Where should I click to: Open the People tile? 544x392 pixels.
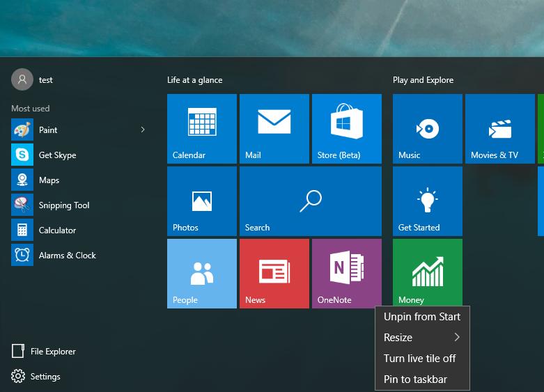(x=202, y=274)
